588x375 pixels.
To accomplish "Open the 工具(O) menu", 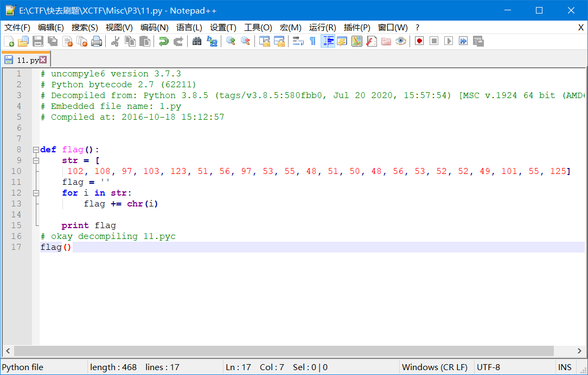I will pos(258,27).
